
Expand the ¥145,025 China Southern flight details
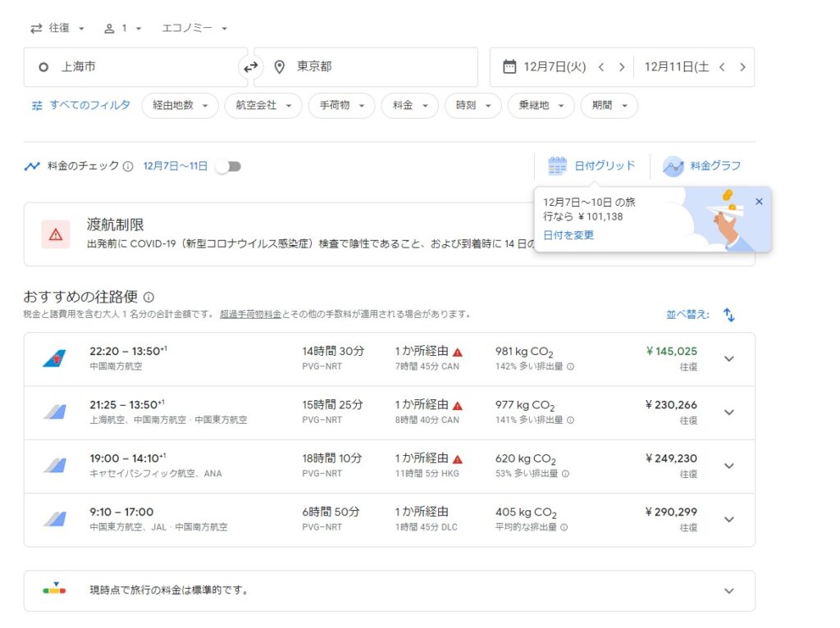728,359
